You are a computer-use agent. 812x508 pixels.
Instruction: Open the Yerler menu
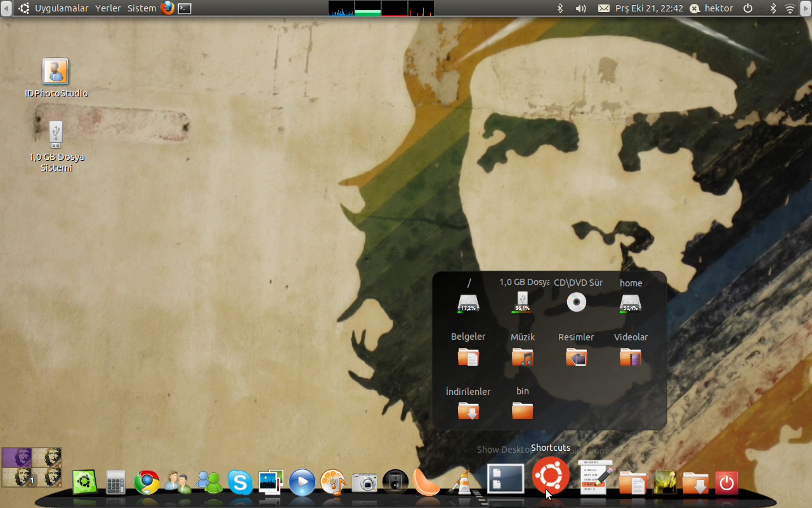[x=108, y=8]
